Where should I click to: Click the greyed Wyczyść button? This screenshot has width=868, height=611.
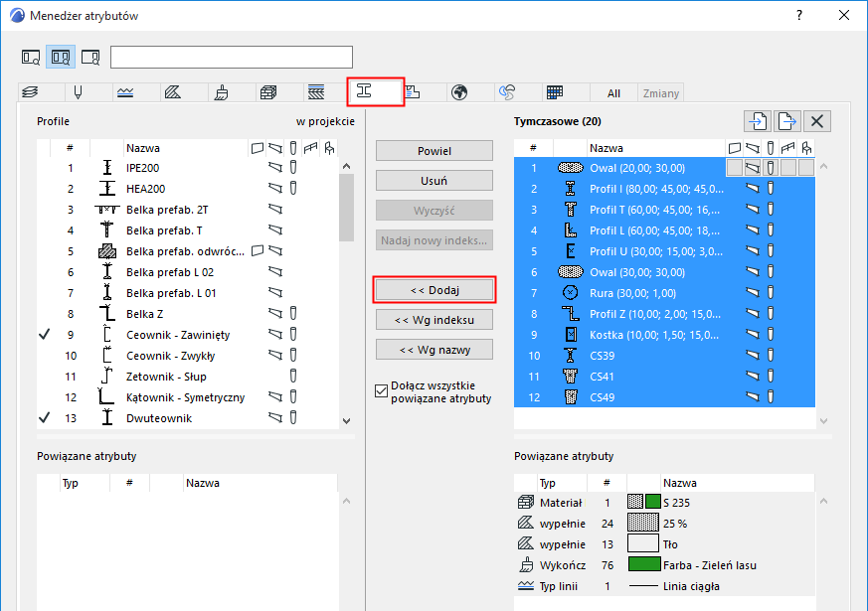[x=434, y=211]
